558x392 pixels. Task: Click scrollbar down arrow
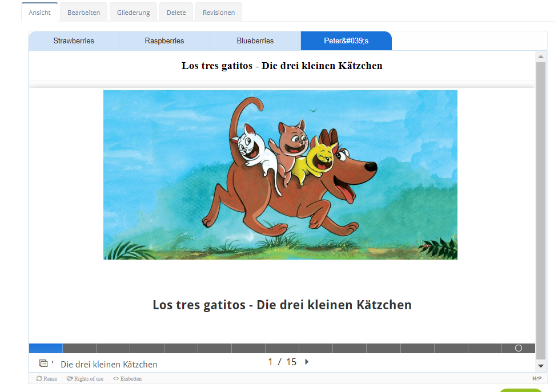click(540, 366)
